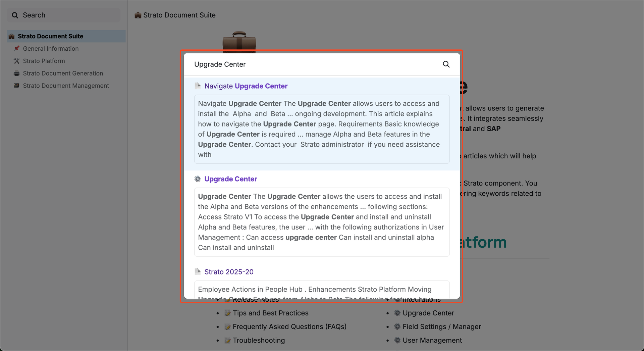This screenshot has width=644, height=351.
Task: Open Strato Platform in the sidebar
Action: (44, 61)
